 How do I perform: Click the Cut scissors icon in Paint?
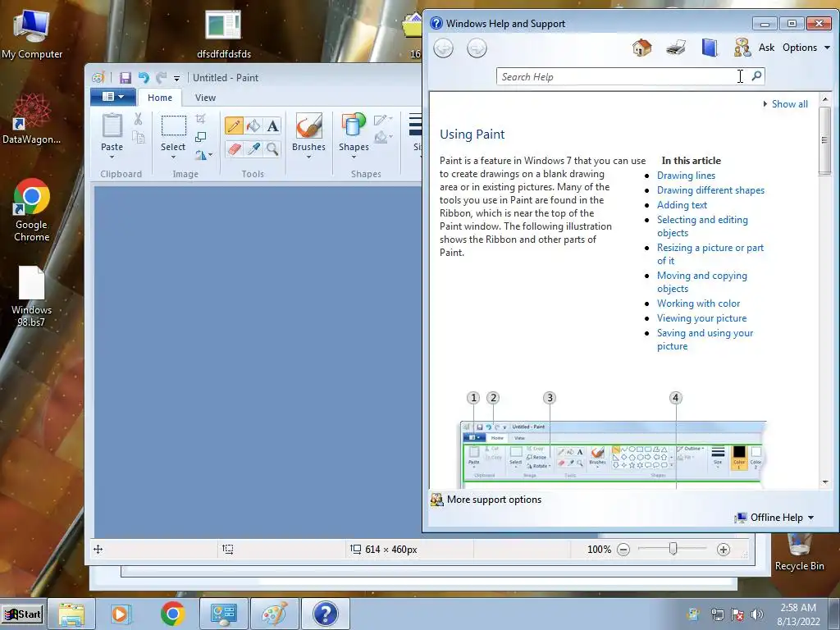[x=138, y=119]
